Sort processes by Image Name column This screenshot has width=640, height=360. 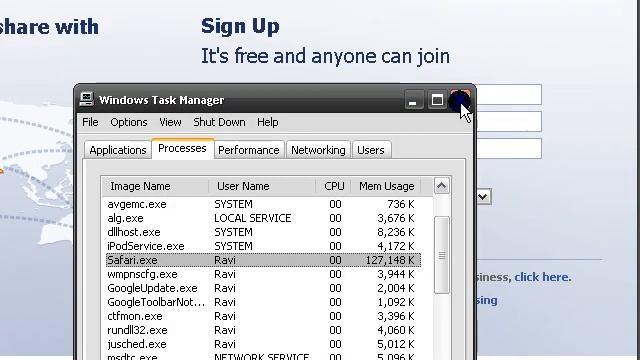[x=155, y=186]
